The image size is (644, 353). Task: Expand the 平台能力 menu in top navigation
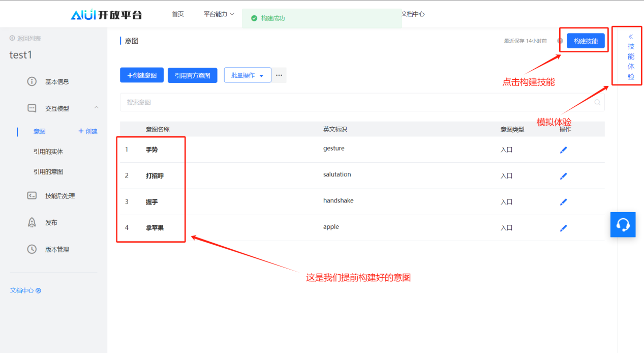click(219, 14)
